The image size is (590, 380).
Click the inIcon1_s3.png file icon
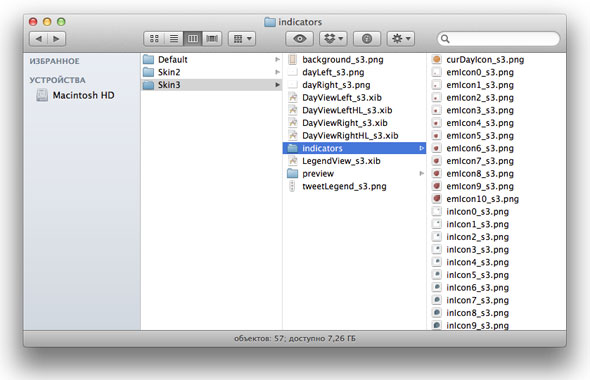pyautogui.click(x=436, y=224)
